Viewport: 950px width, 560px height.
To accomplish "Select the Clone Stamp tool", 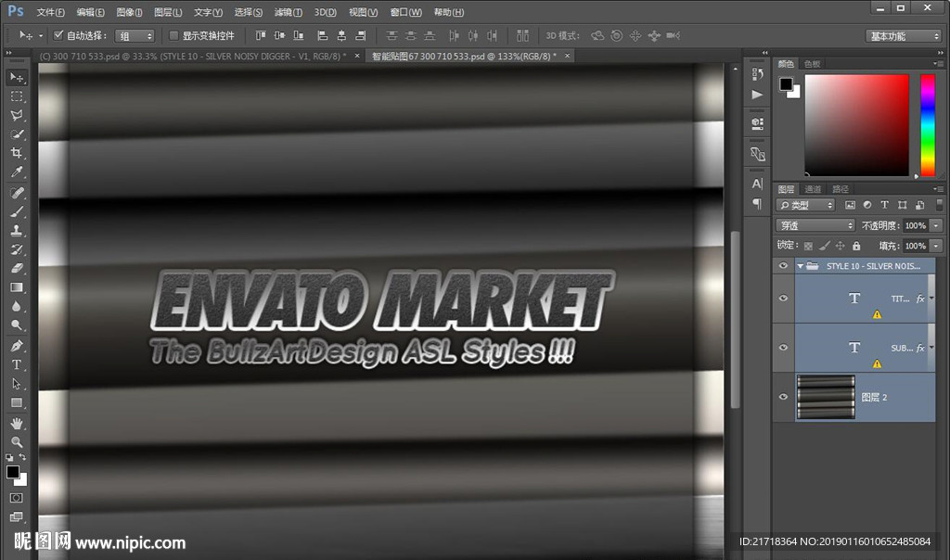I will point(17,231).
